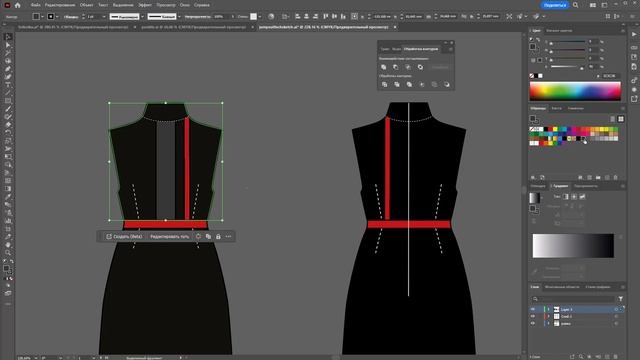Click the blue Поделиться button
Screen dimensions: 640x360
coord(555,5)
